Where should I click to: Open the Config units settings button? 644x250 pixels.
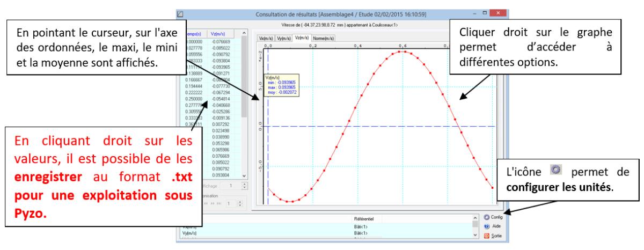tap(494, 218)
